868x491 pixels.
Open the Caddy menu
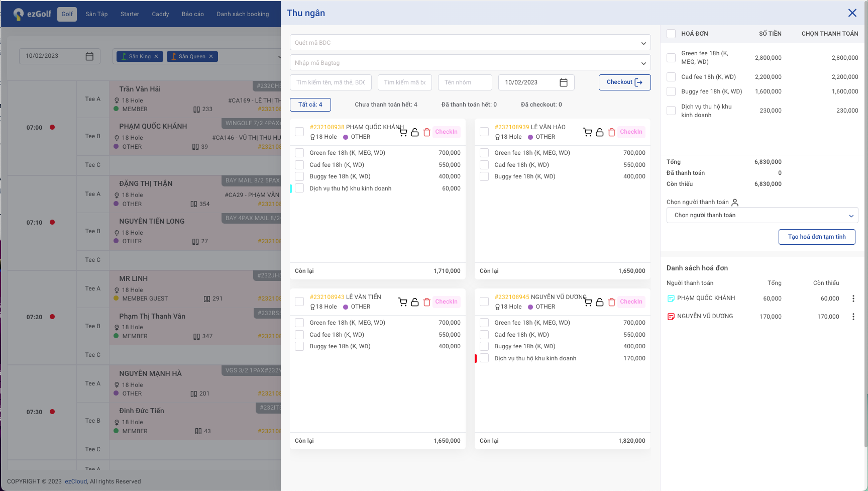pyautogui.click(x=160, y=14)
